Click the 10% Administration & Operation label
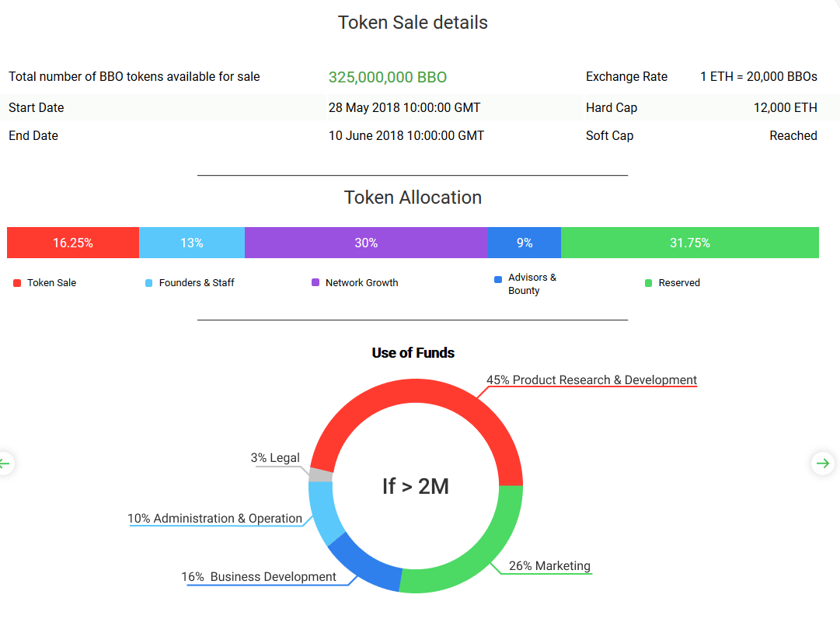 pyautogui.click(x=214, y=519)
